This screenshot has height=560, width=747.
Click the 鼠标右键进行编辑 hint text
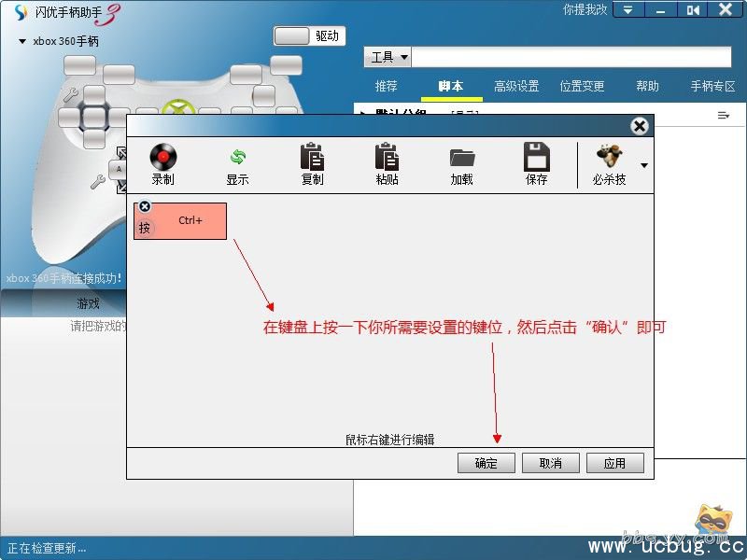[x=390, y=440]
